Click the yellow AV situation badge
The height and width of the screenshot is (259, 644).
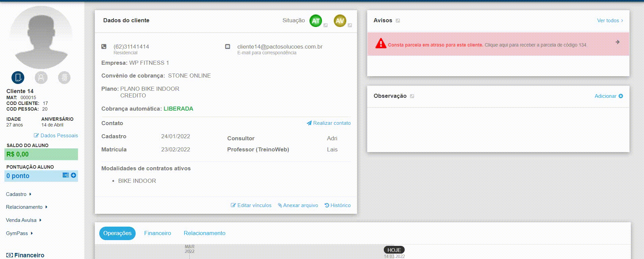pyautogui.click(x=340, y=21)
